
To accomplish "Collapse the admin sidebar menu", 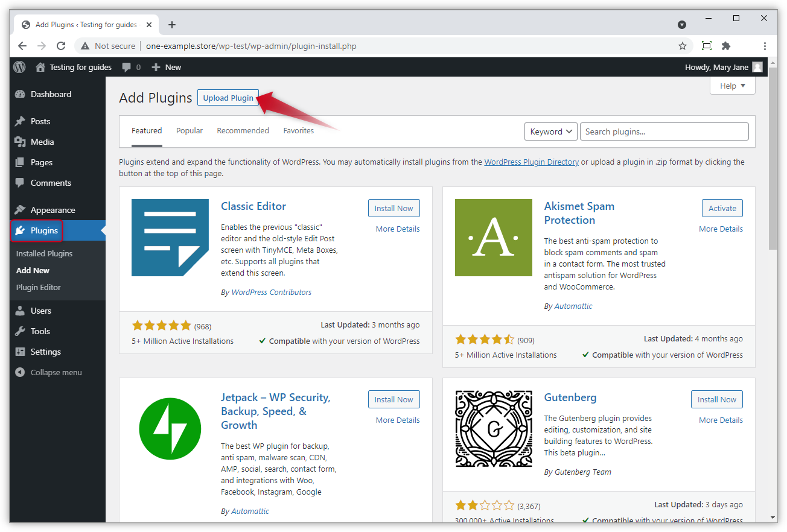I will tap(21, 372).
